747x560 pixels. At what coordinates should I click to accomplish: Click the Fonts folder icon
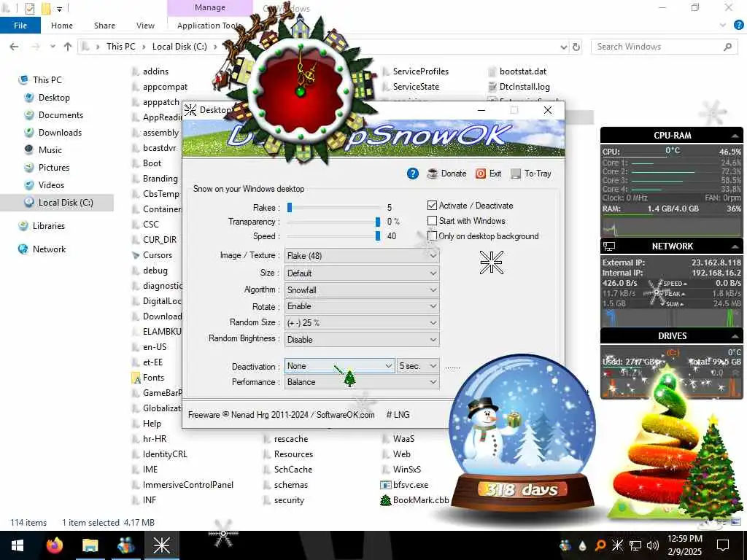pos(136,378)
